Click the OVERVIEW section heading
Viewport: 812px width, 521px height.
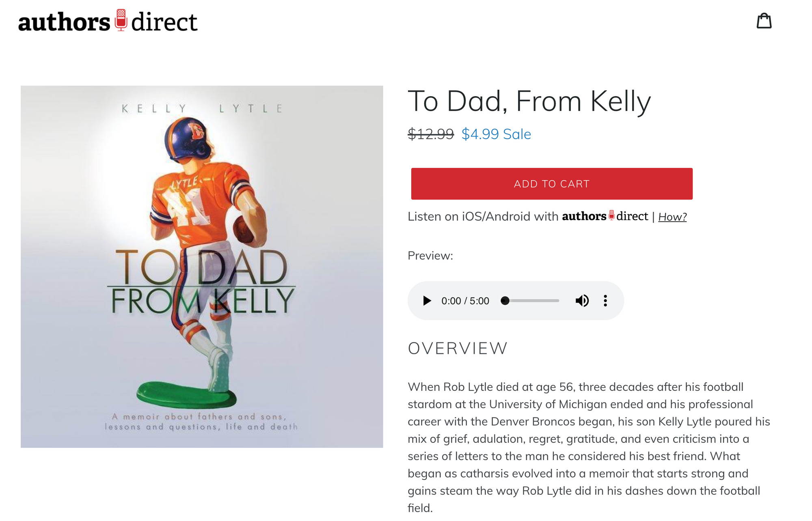coord(458,348)
